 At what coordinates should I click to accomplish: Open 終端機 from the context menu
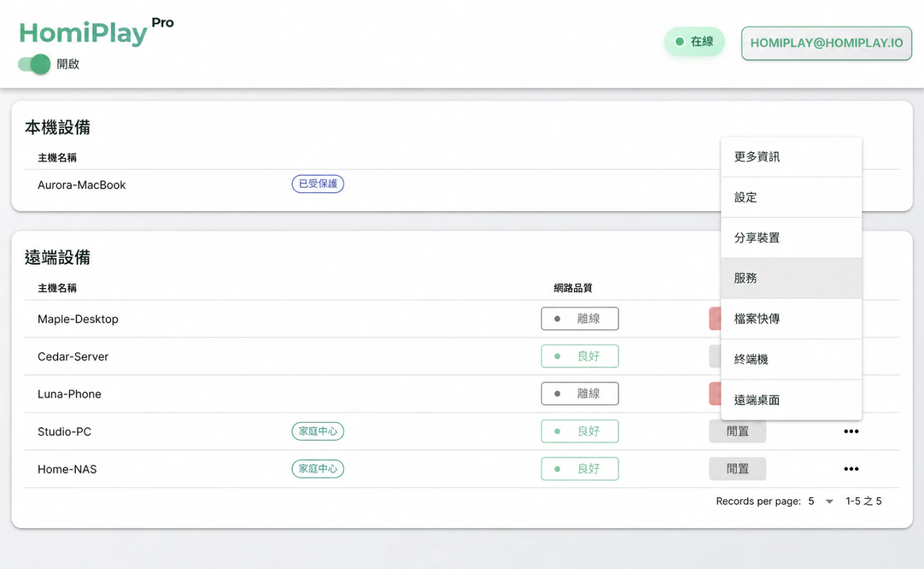791,359
